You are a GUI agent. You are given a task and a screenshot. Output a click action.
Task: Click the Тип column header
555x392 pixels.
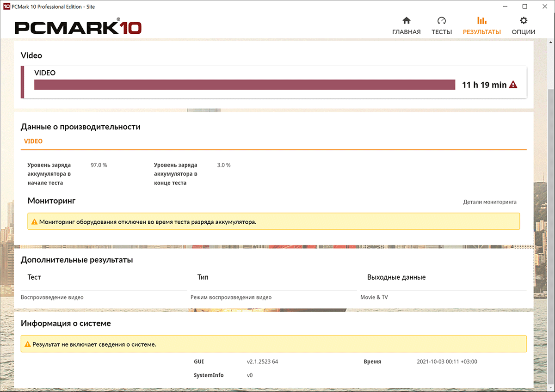(x=203, y=277)
